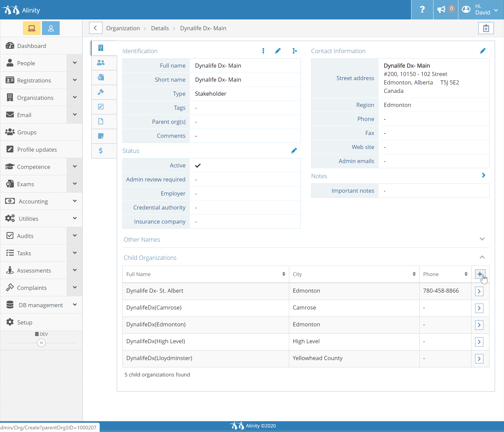Image resolution: width=504 pixels, height=432 pixels.
Task: Sort child organizations by Full Name
Action: click(284, 274)
